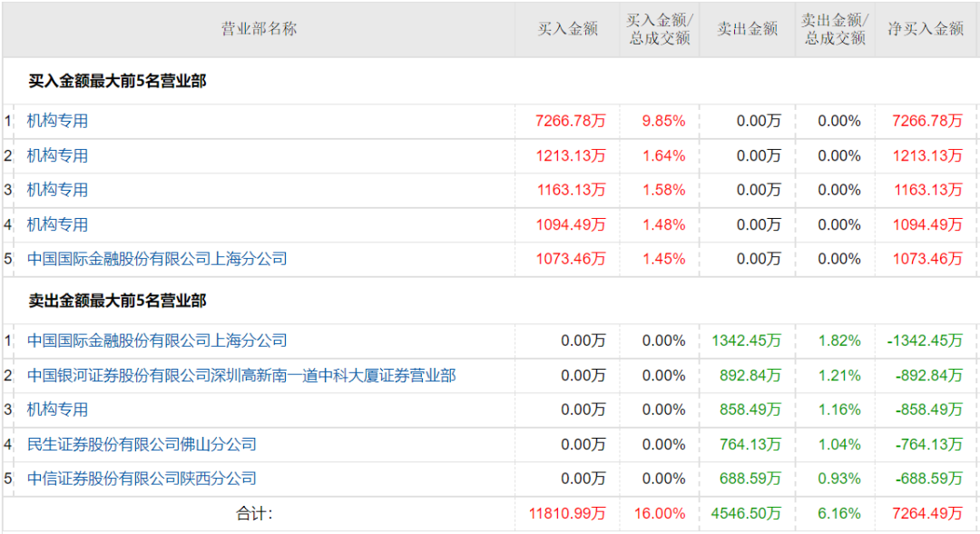Click 中信证券陕西分公司 link
The height and width of the screenshot is (534, 980).
[x=142, y=479]
